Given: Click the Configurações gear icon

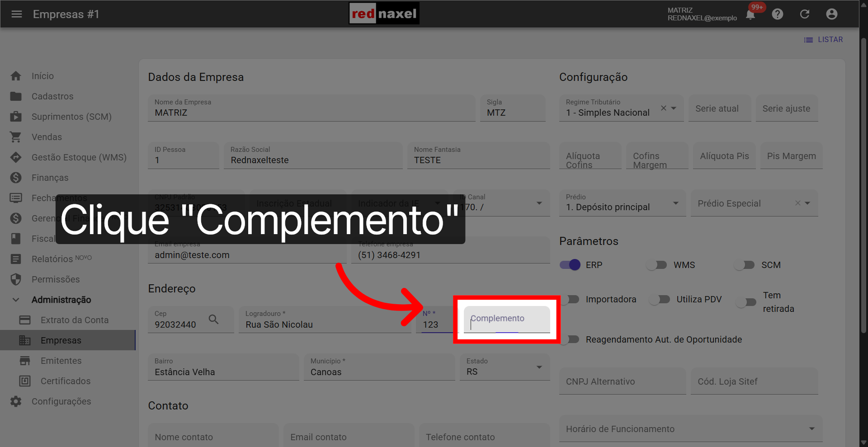Looking at the screenshot, I should click(x=16, y=401).
